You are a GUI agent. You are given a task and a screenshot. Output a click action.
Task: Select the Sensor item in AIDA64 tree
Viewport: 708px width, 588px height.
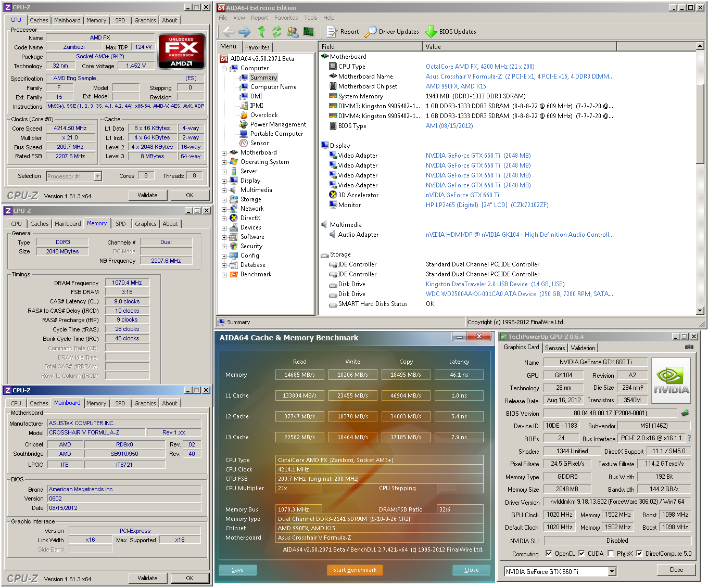tap(259, 143)
